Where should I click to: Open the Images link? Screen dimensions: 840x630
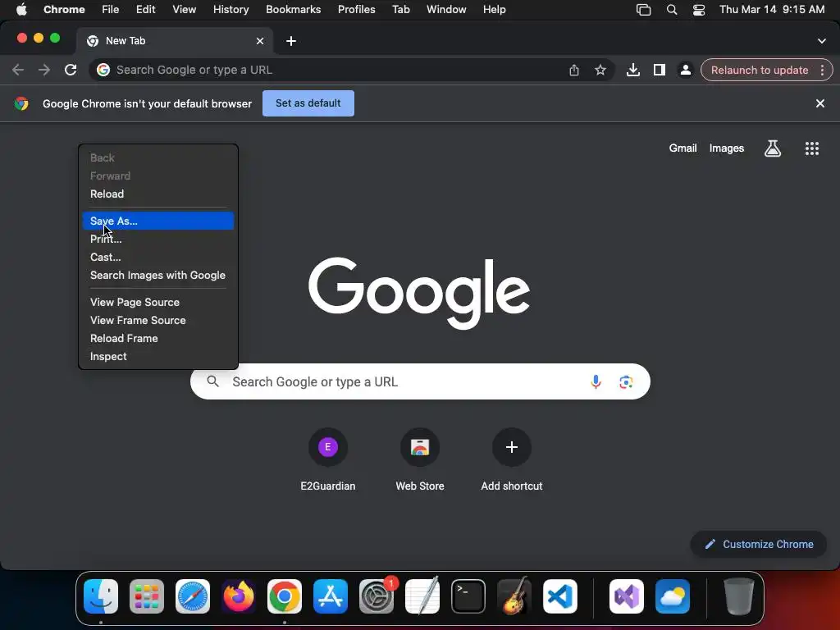click(727, 148)
